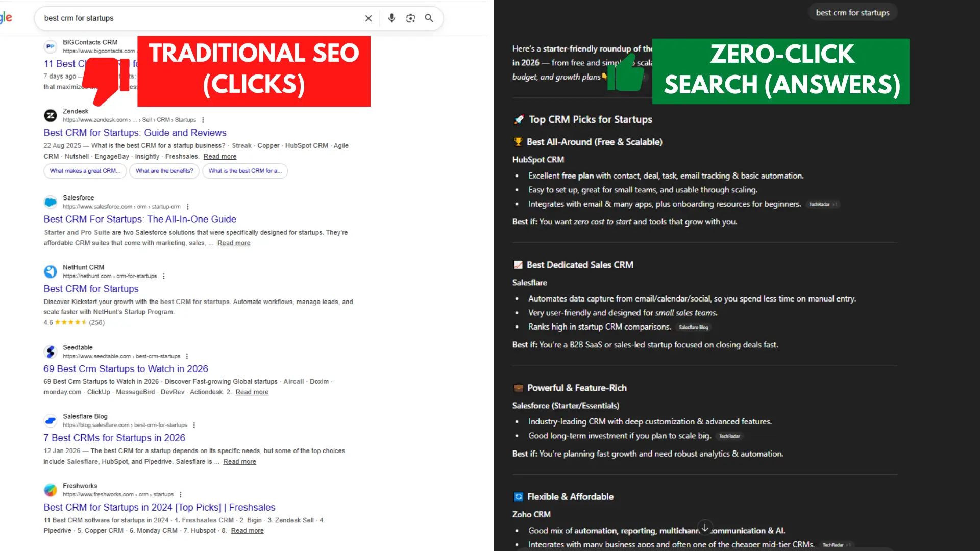Click inside the Google search input field

click(x=179, y=18)
